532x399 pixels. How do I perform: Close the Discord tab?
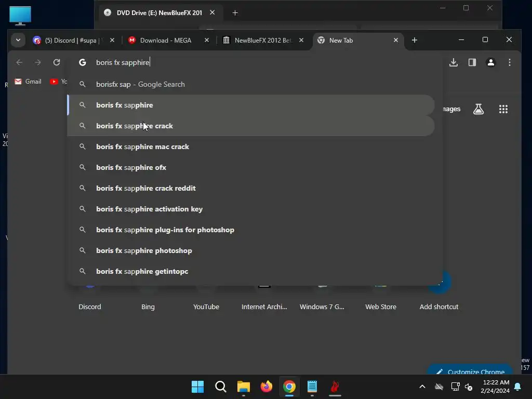coord(112,40)
